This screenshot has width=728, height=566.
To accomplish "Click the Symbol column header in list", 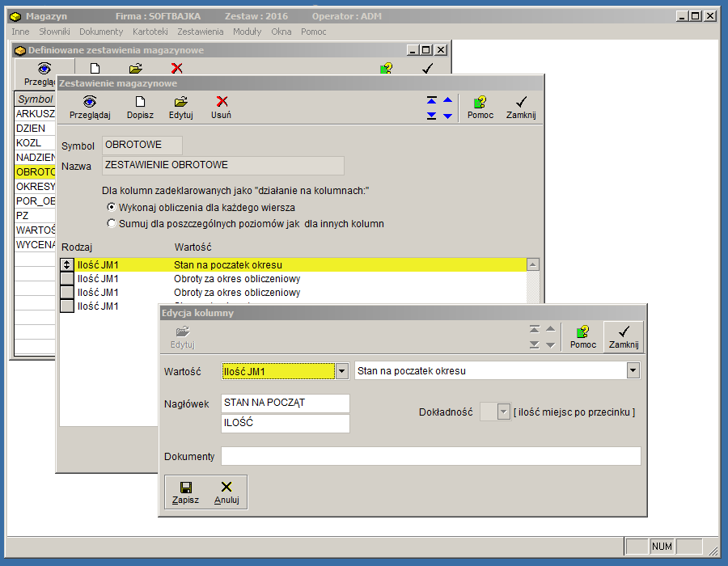I will tap(36, 99).
